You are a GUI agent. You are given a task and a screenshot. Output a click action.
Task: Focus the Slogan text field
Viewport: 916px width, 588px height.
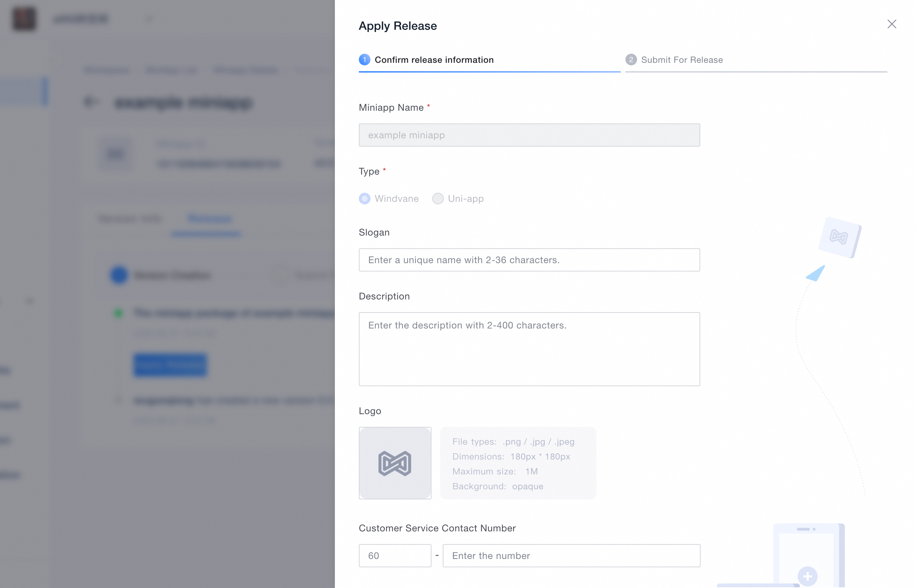[529, 260]
